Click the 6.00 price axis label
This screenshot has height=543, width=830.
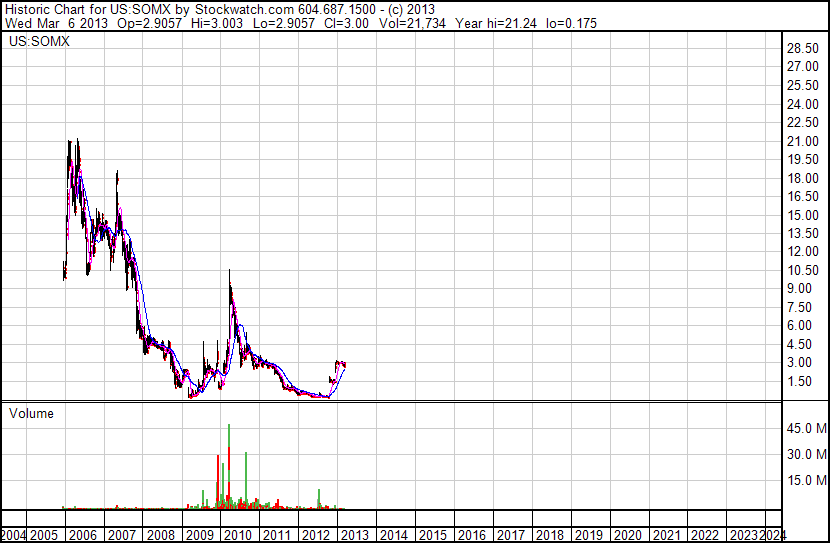coord(799,325)
